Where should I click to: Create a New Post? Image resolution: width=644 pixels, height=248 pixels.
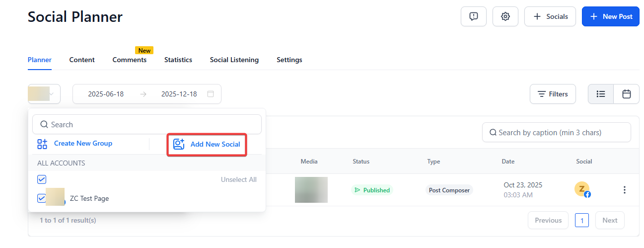611,16
